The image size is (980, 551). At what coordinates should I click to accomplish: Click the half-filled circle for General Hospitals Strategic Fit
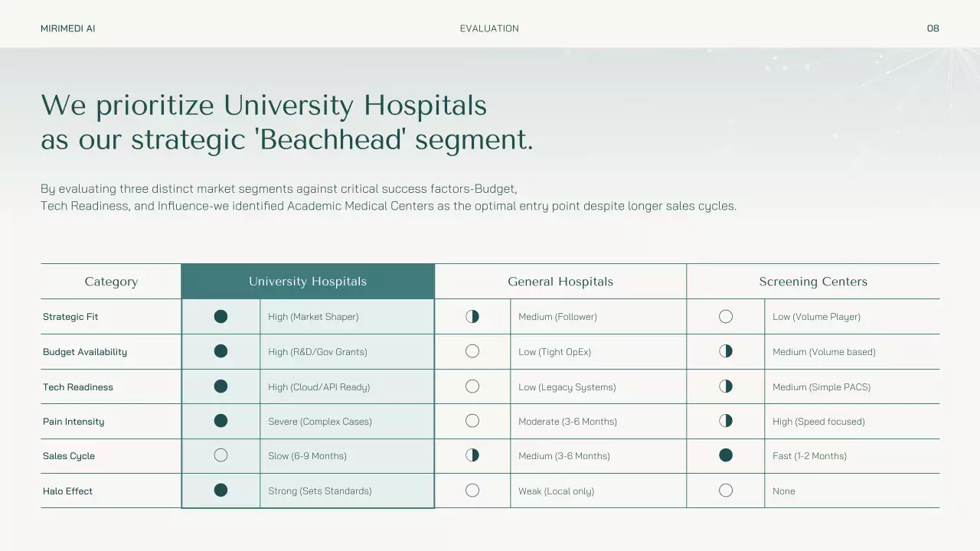tap(472, 317)
